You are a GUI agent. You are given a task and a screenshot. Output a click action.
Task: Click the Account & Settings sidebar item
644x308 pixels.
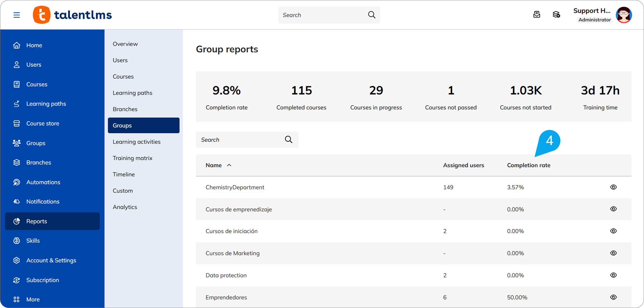[51, 260]
